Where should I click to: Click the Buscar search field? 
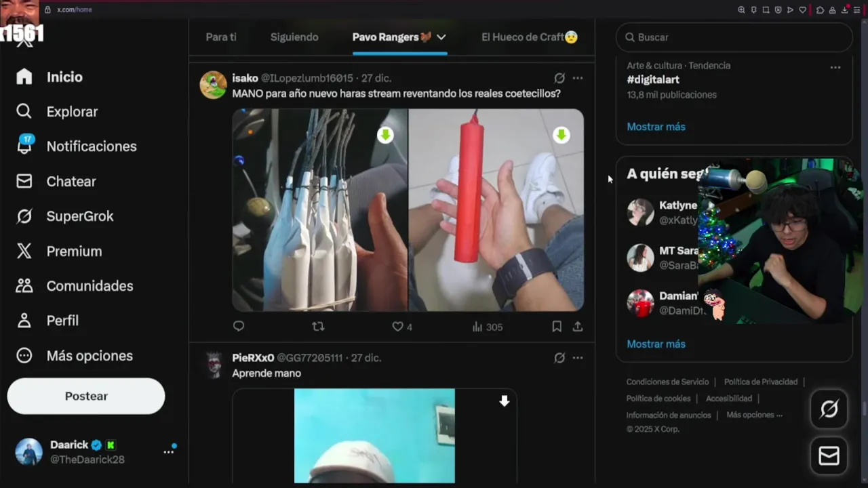[734, 37]
